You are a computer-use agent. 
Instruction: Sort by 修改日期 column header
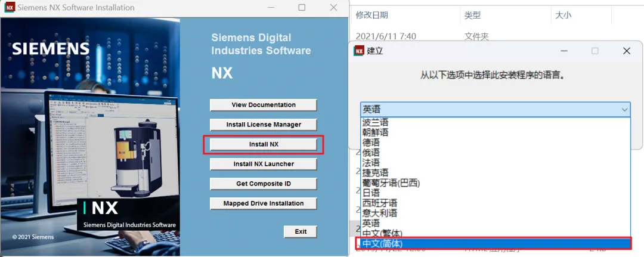(371, 15)
